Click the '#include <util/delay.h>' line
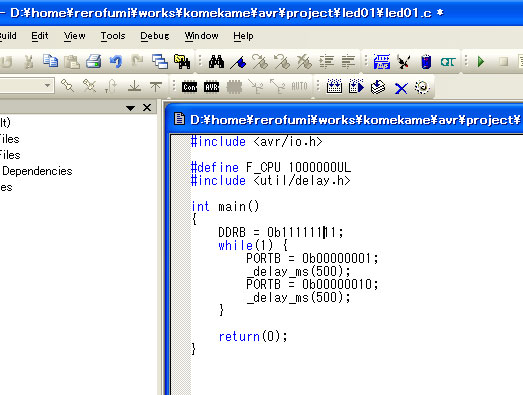The height and width of the screenshot is (395, 523). (271, 180)
